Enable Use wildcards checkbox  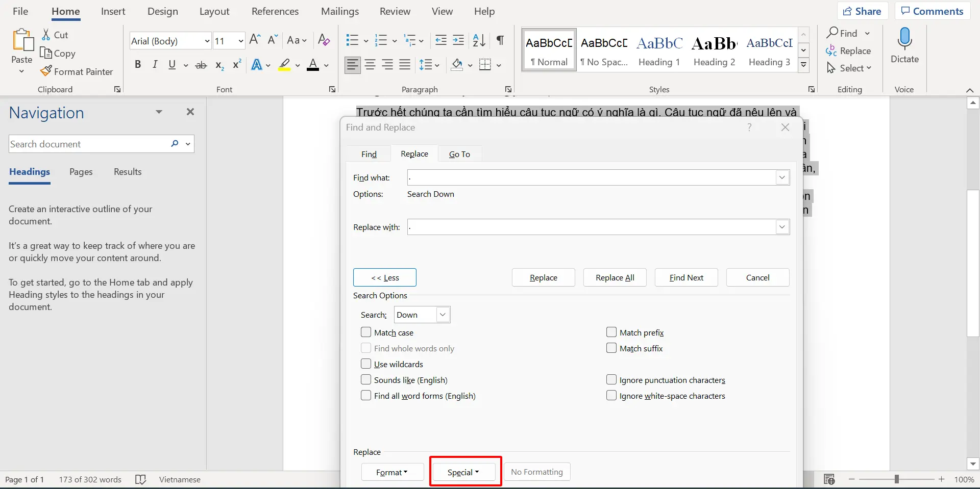(x=366, y=364)
